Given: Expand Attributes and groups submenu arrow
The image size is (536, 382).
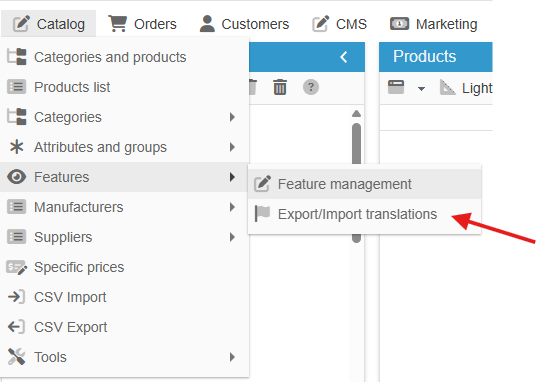Looking at the screenshot, I should (232, 147).
